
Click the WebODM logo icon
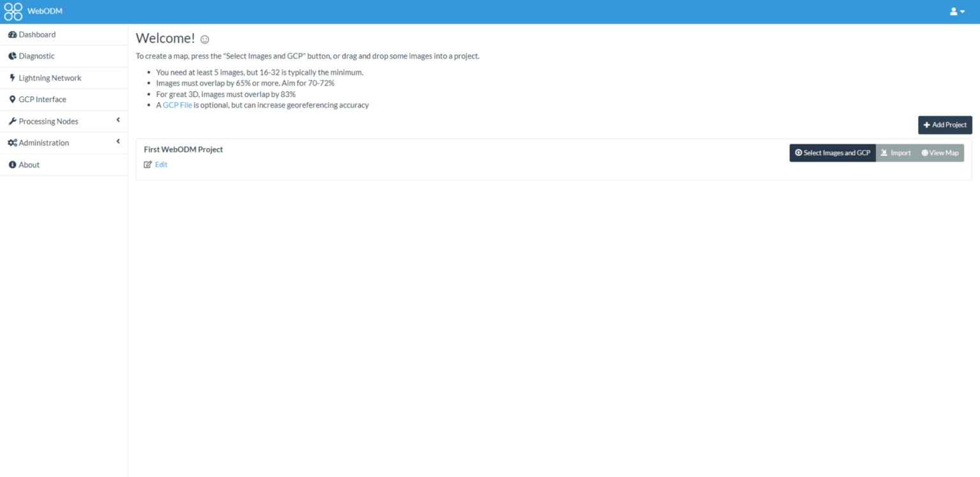tap(13, 11)
